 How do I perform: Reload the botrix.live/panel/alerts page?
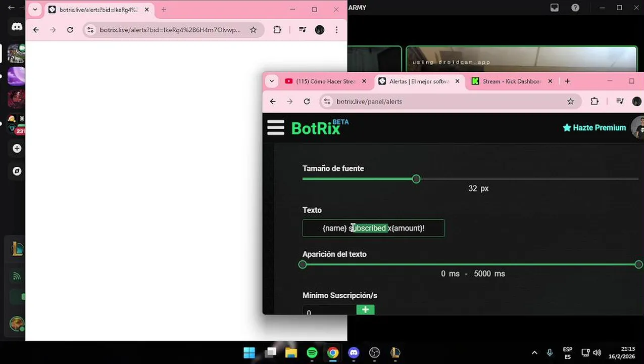307,101
